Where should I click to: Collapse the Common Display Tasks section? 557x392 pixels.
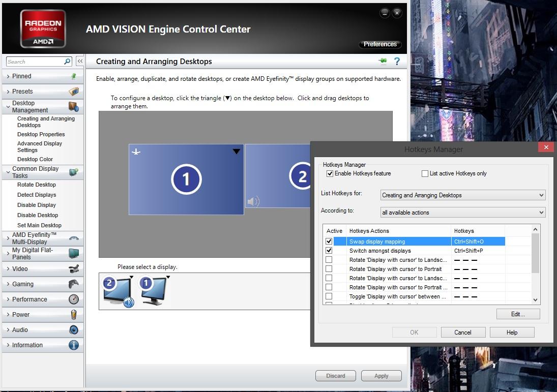8,172
